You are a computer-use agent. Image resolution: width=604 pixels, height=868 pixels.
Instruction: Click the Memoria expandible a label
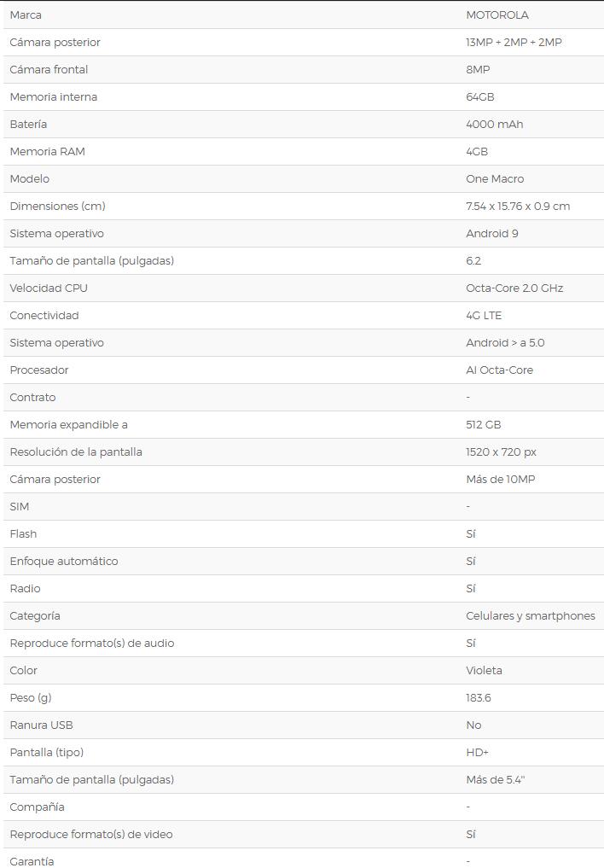68,424
